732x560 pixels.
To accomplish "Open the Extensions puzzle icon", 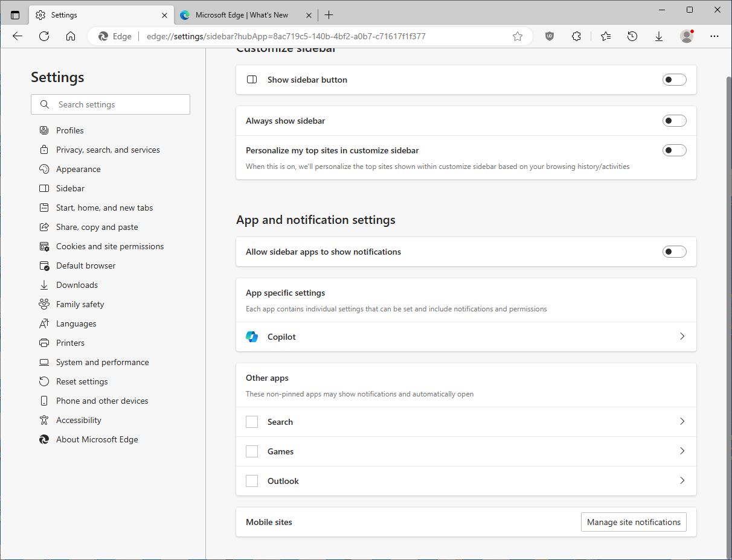I will (x=576, y=36).
